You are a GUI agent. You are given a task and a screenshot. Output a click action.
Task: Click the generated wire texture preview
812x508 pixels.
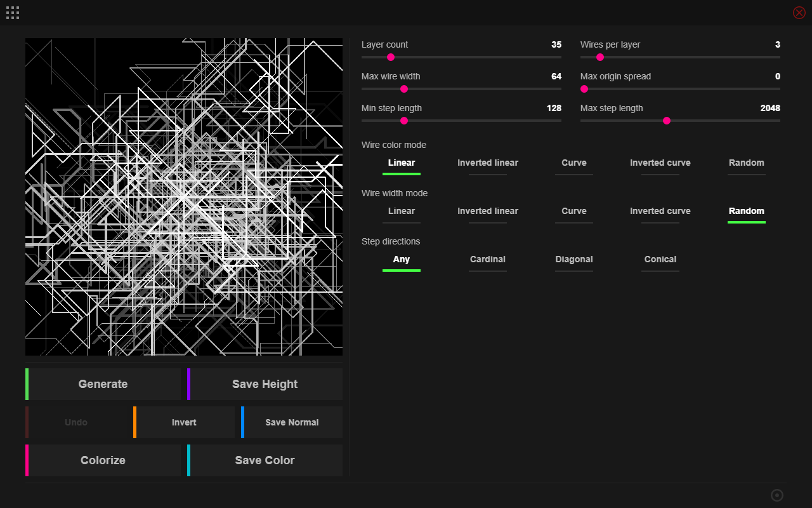[184, 197]
